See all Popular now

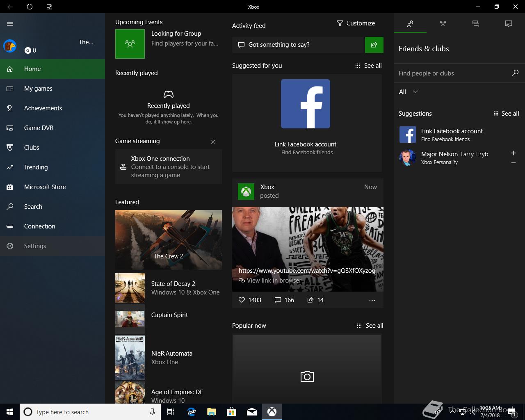(x=370, y=326)
